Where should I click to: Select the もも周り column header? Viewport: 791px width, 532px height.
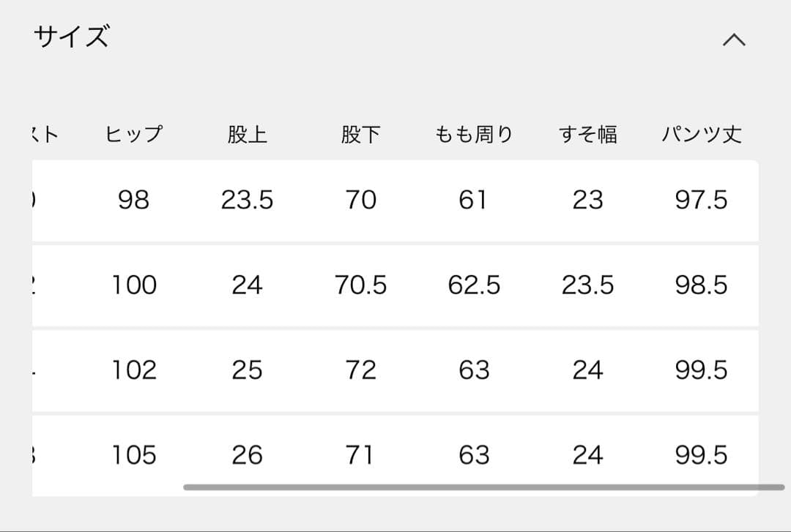tap(474, 133)
